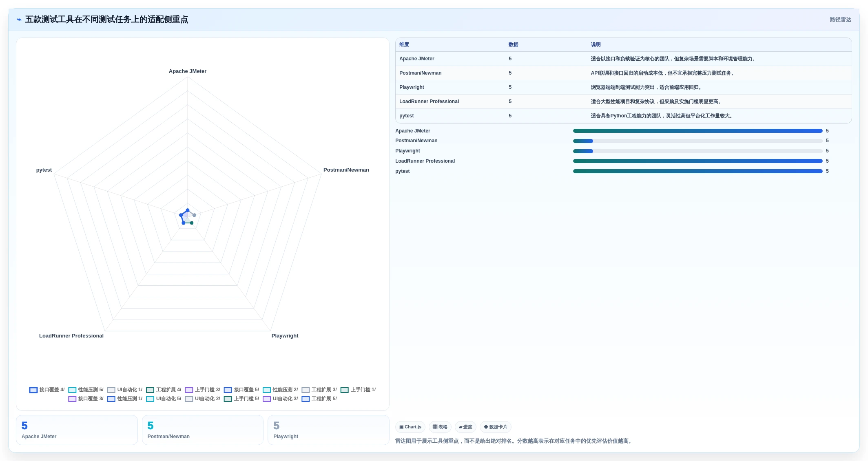Click the description starting 适合大型性能项目
The image size is (868, 461).
click(657, 101)
